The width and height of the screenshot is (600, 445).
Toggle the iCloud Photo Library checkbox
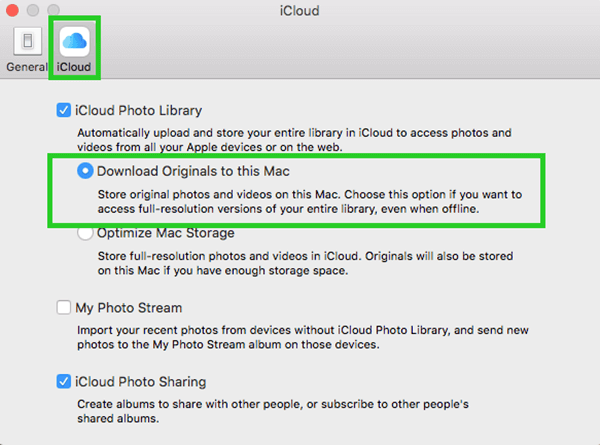click(x=64, y=110)
